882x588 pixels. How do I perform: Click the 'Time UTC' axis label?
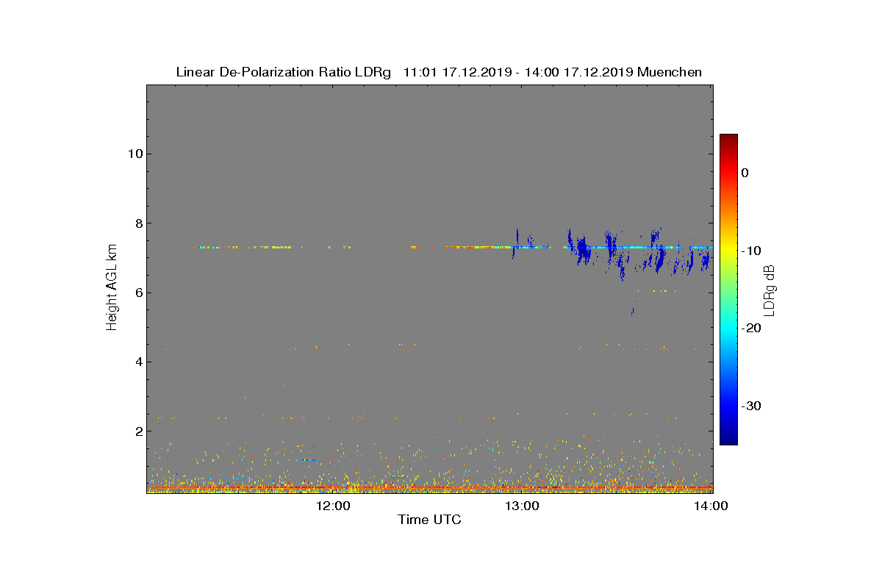coord(429,520)
